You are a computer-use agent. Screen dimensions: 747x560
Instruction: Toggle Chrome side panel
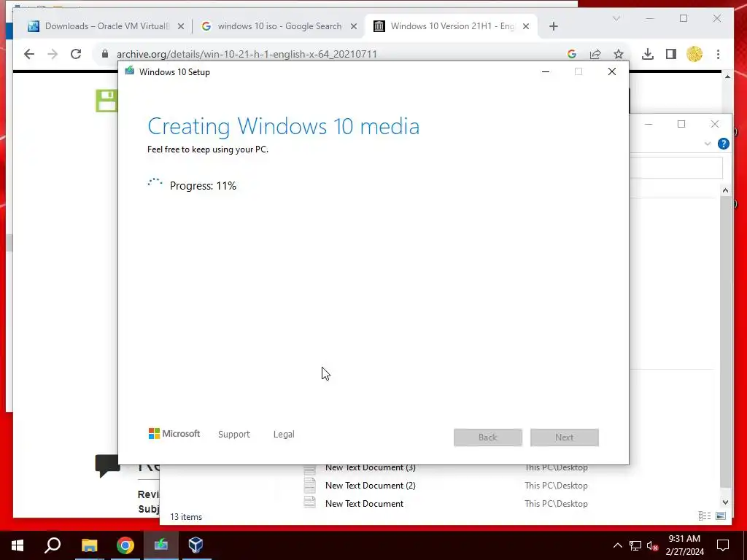pyautogui.click(x=671, y=54)
